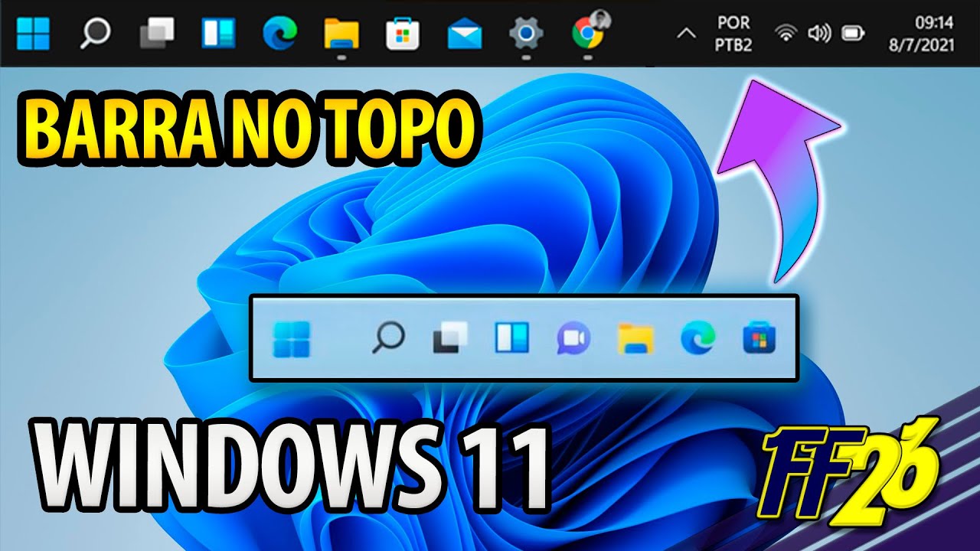Click the Start logo in the light centered taskbar

pyautogui.click(x=292, y=339)
